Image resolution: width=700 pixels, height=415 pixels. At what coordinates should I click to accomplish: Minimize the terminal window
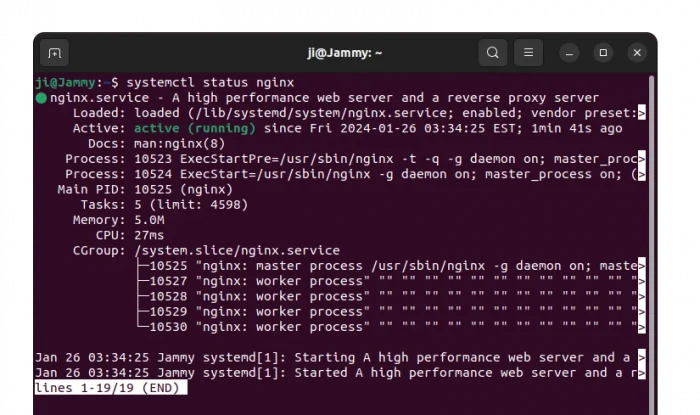[x=569, y=53]
